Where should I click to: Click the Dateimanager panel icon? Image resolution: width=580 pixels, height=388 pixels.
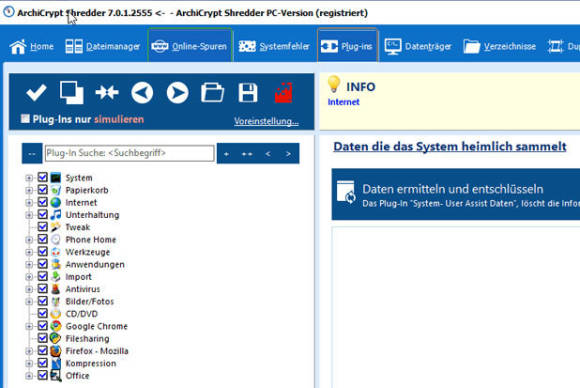pos(74,47)
